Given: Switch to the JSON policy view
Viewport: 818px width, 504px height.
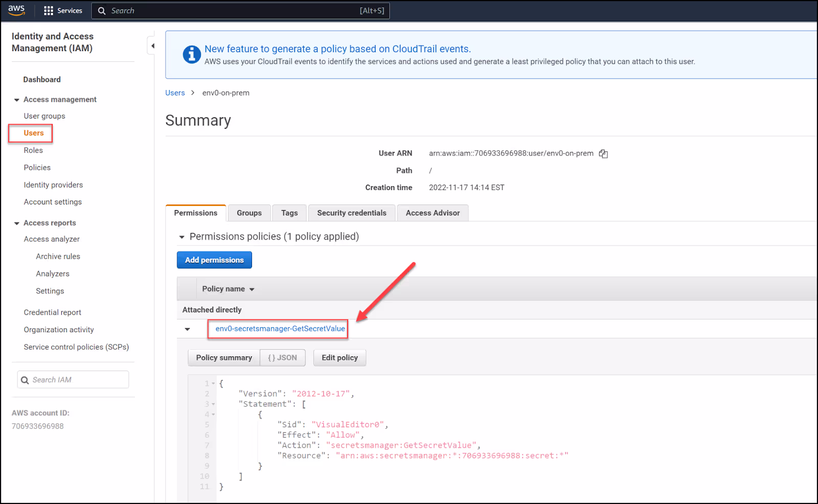Looking at the screenshot, I should [282, 358].
